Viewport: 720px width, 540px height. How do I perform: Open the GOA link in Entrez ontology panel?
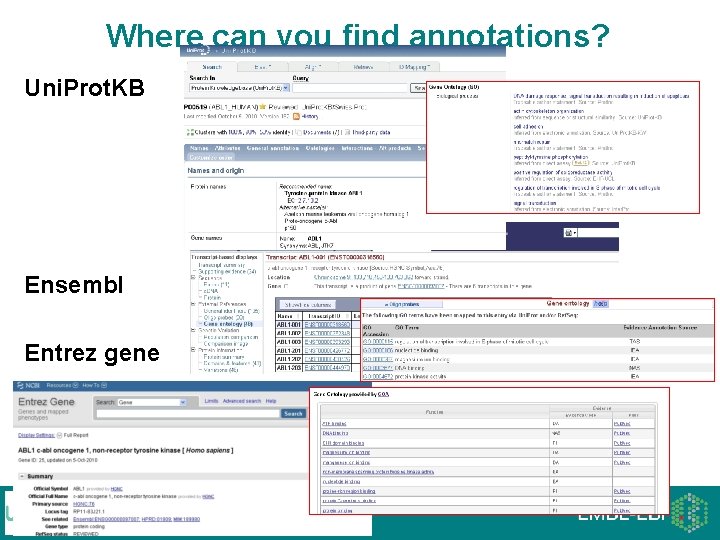click(x=383, y=394)
